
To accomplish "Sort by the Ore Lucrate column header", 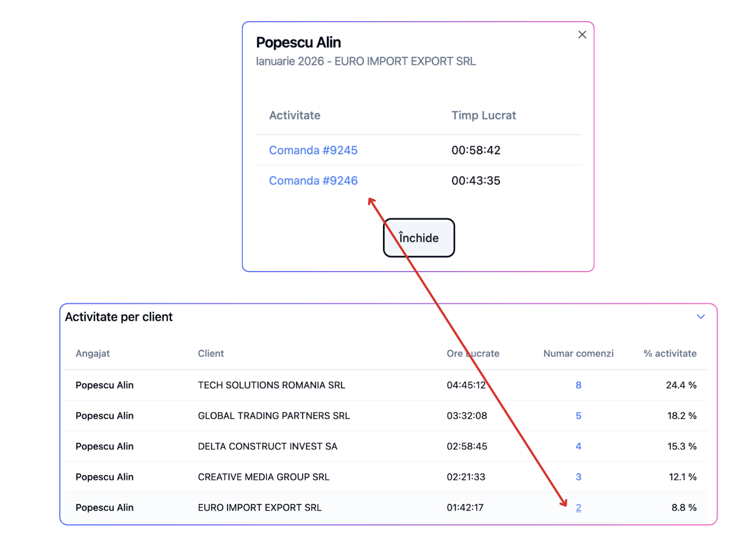I will [473, 353].
